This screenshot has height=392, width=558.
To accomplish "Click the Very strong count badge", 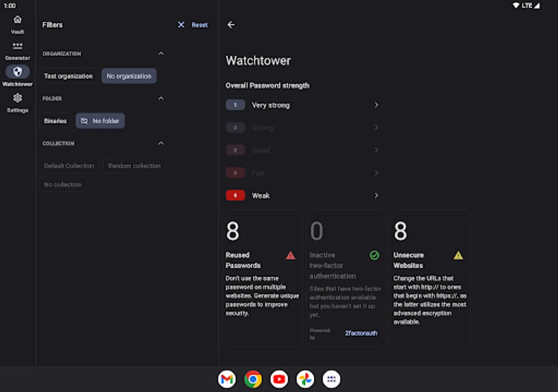I will point(235,105).
